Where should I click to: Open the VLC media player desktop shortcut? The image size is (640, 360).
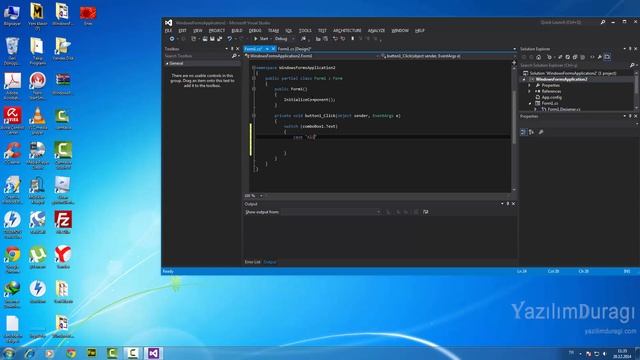(x=38, y=121)
